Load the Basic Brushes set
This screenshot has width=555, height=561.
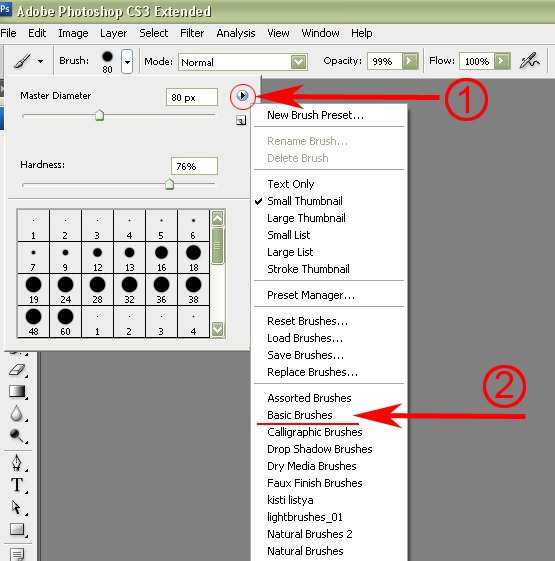tap(300, 415)
